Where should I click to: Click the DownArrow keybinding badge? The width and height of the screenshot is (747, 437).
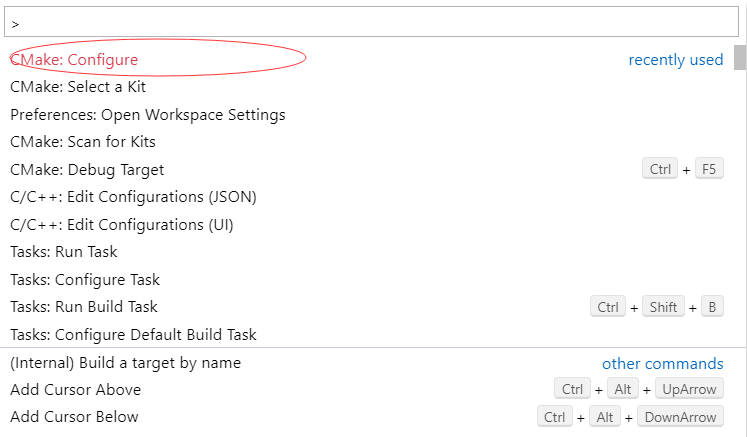click(x=680, y=417)
